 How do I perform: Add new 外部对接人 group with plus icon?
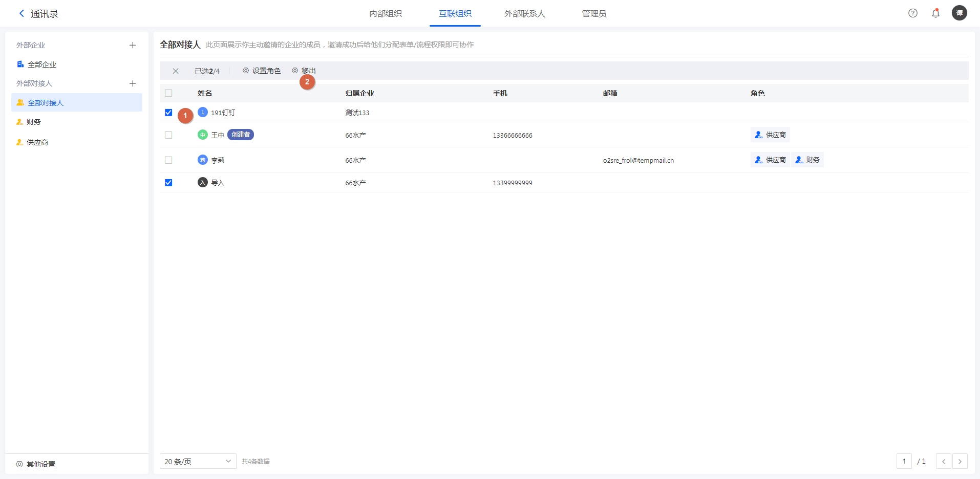[x=133, y=83]
